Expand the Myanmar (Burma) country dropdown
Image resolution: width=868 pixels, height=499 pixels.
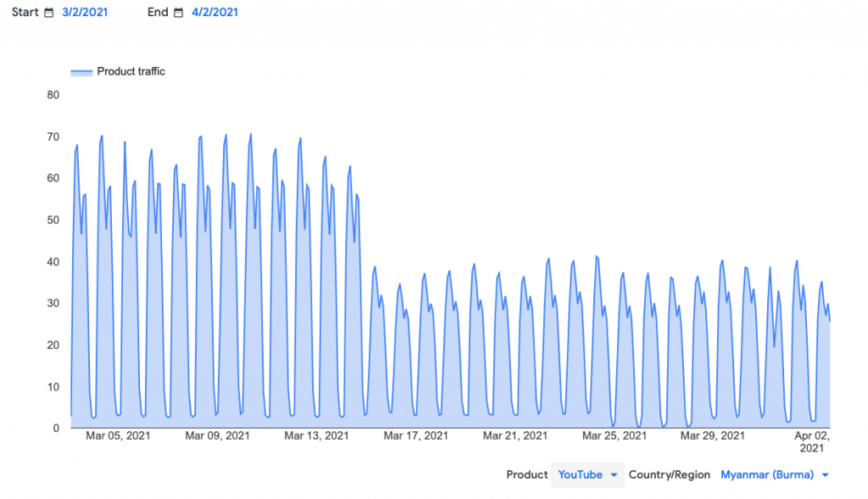click(775, 474)
